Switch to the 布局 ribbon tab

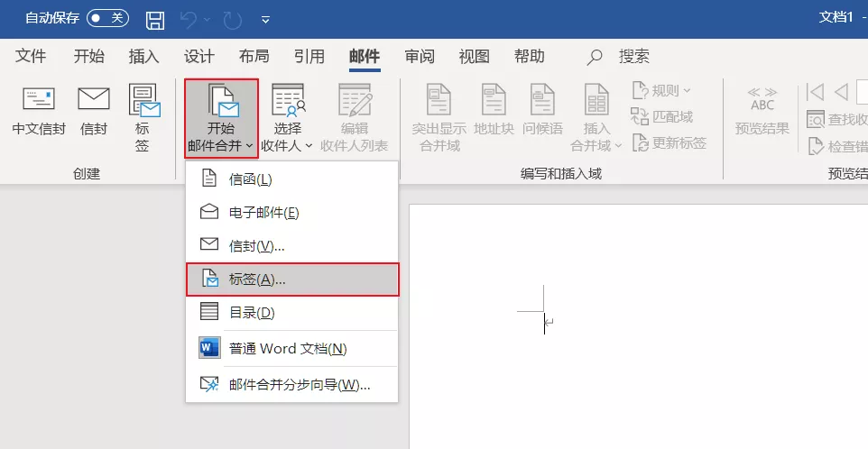254,56
